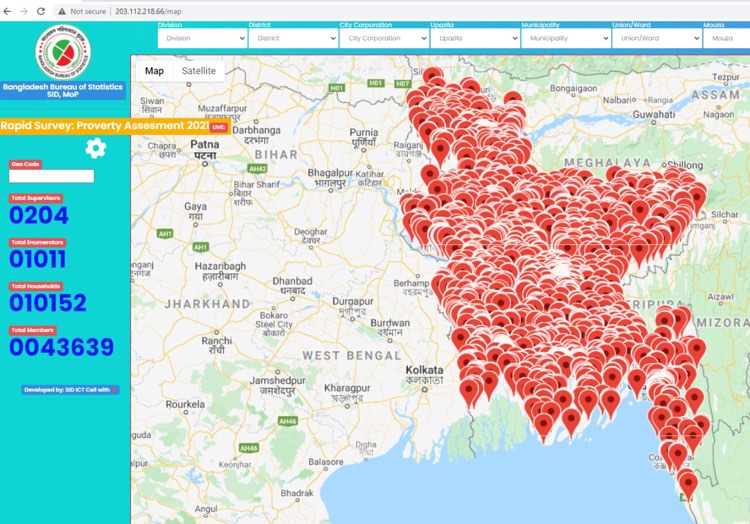Click the southernmost red map marker

[688, 484]
